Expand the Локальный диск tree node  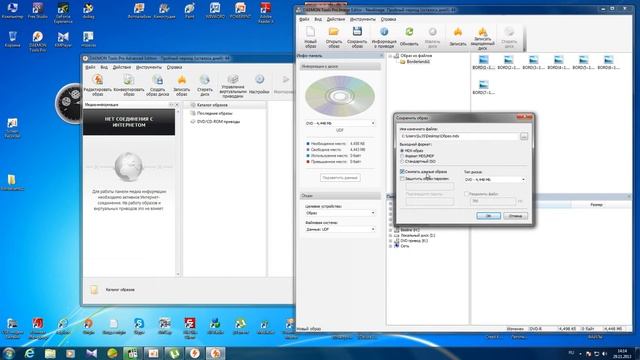pos(390,236)
